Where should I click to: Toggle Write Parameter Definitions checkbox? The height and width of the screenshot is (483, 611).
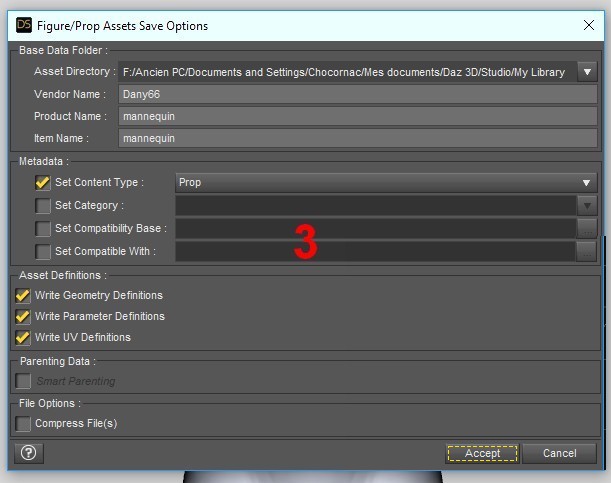tap(23, 316)
